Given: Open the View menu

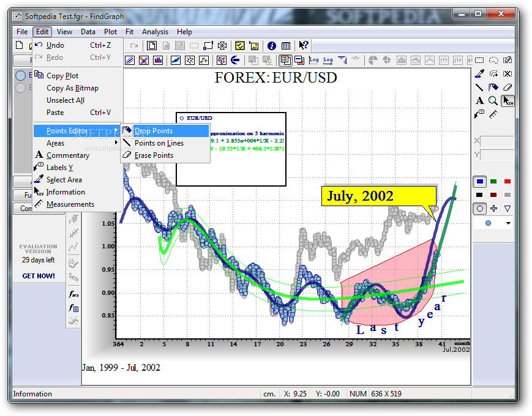Looking at the screenshot, I should [64, 32].
